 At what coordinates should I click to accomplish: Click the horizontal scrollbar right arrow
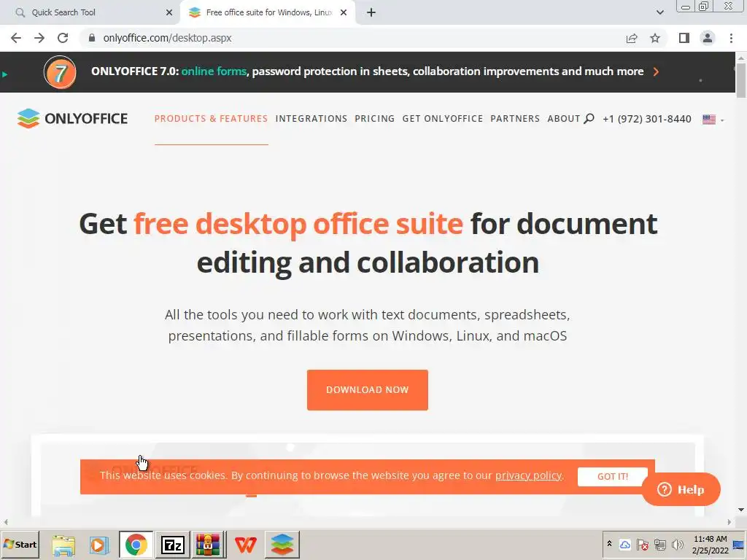729,522
